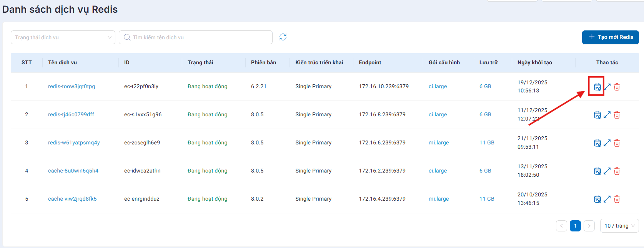Select page 1 in the pagination
The width and height of the screenshot is (644, 248).
[x=575, y=226]
